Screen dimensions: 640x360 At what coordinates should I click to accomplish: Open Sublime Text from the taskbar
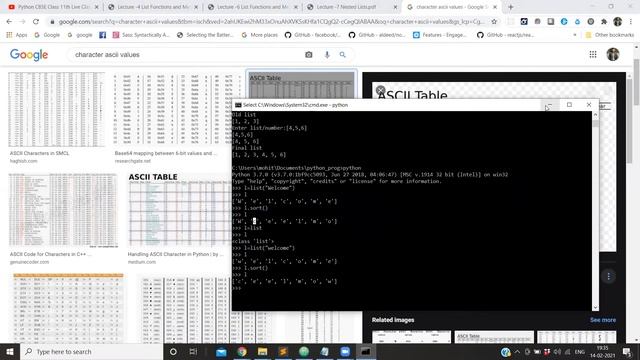pyautogui.click(x=283, y=351)
